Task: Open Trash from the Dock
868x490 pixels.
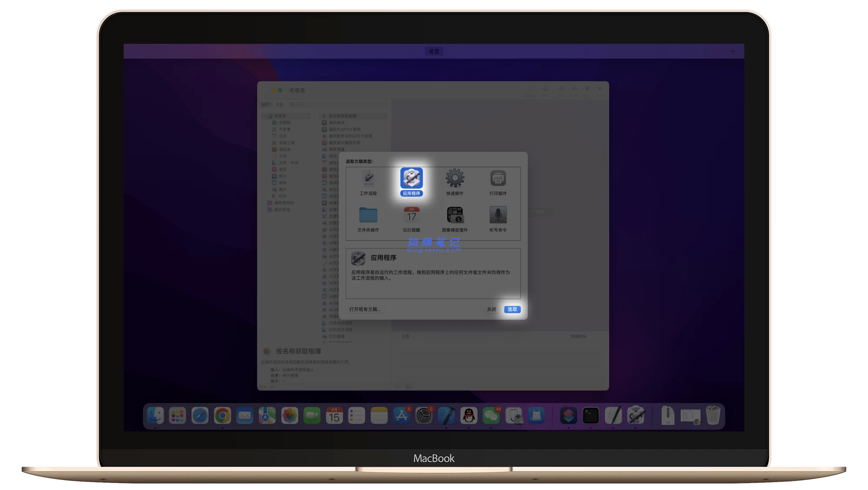Action: [713, 416]
